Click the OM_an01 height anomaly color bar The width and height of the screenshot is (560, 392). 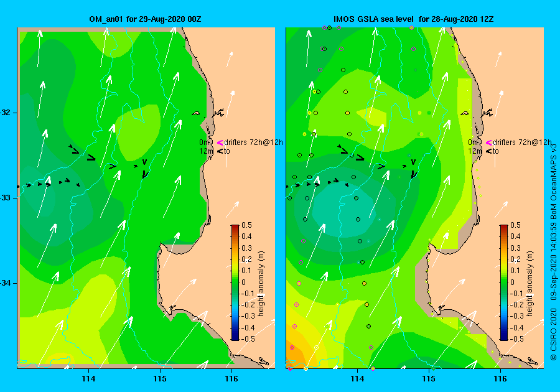click(235, 282)
